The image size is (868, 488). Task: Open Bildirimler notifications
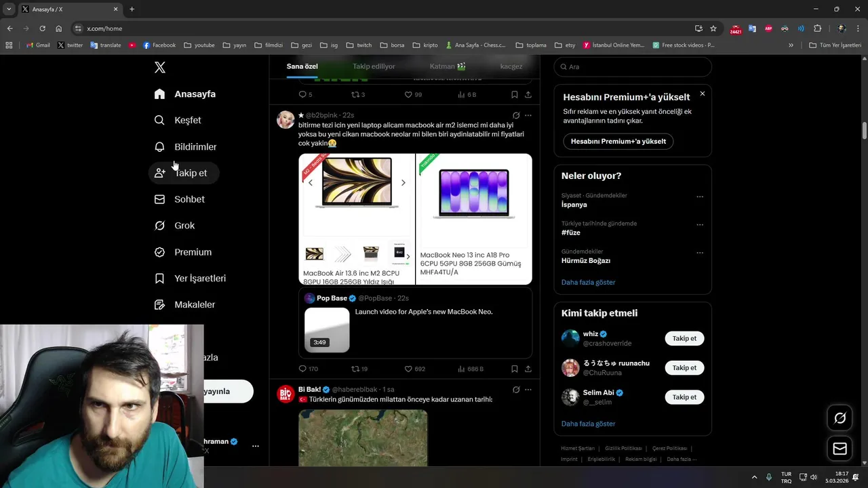pyautogui.click(x=185, y=146)
